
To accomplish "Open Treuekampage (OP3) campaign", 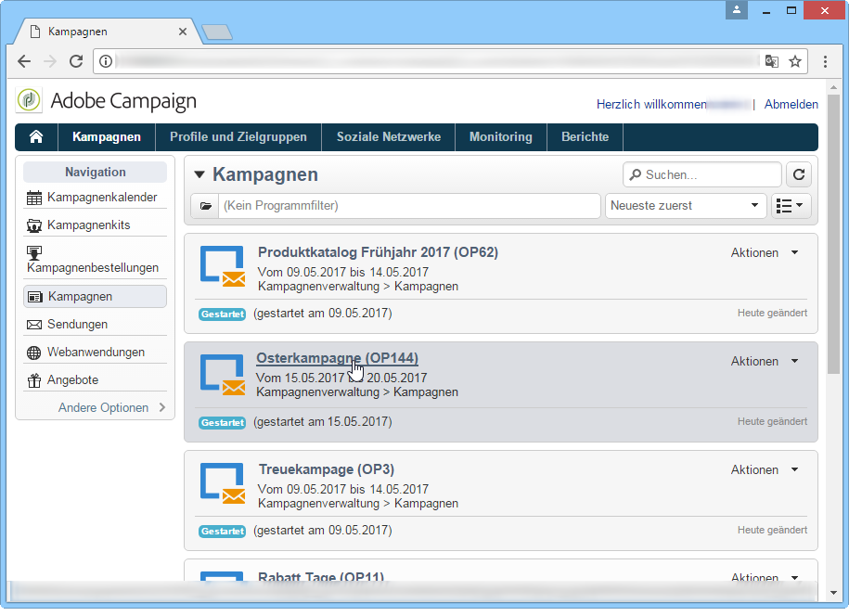I will coord(327,469).
